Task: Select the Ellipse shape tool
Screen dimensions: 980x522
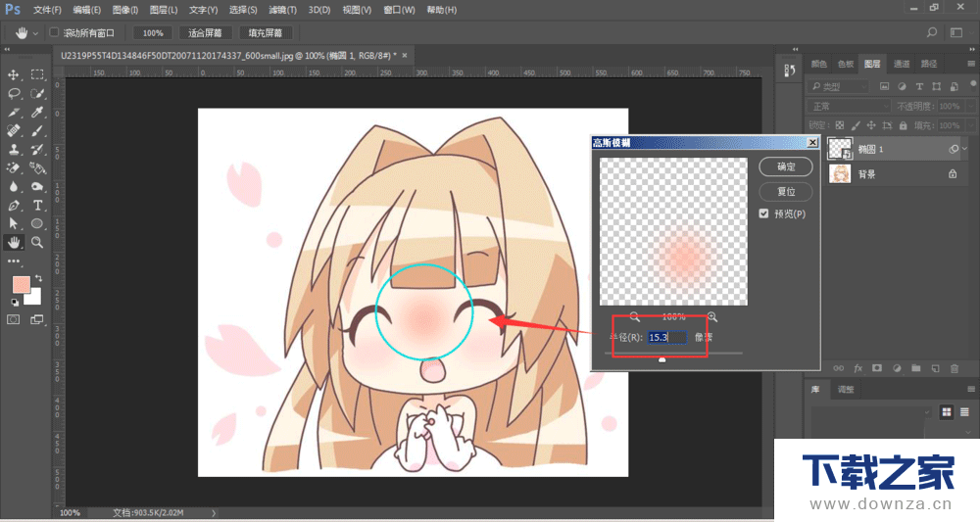Action: [37, 223]
